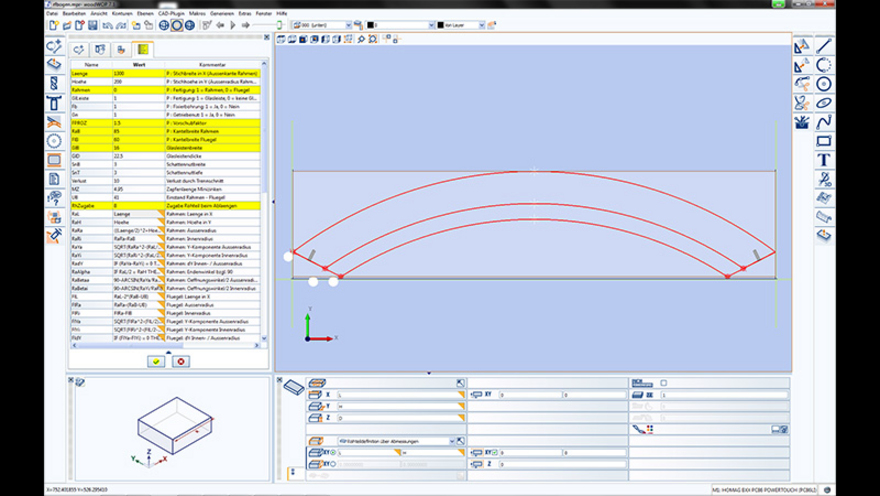This screenshot has height=496, width=880.
Task: Click the 3D contour tool icon
Action: coord(824,179)
